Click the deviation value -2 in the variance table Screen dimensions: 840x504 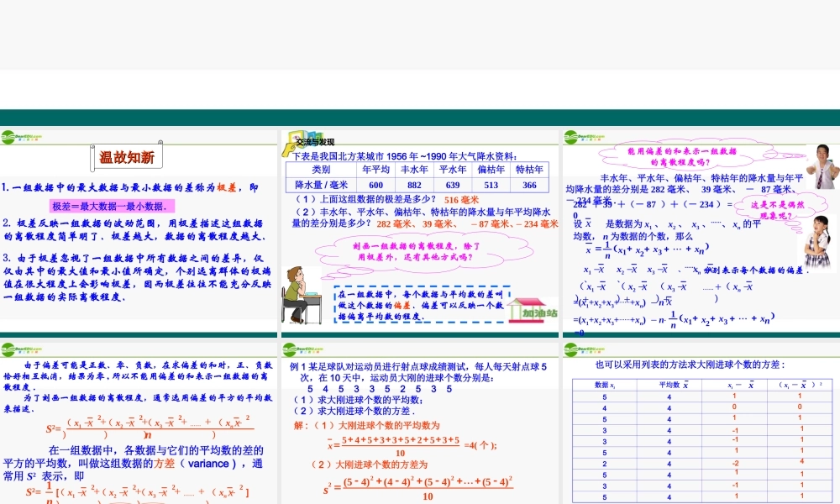coord(736,464)
